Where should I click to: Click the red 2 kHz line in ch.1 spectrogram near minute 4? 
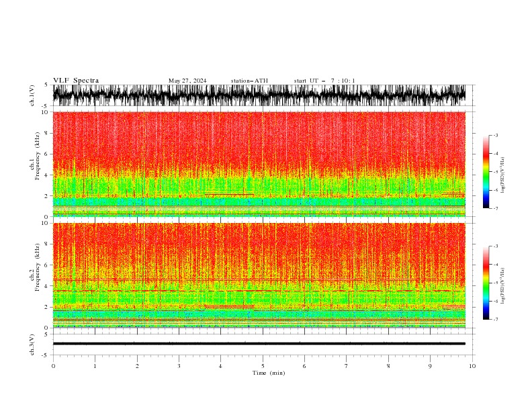(229, 195)
